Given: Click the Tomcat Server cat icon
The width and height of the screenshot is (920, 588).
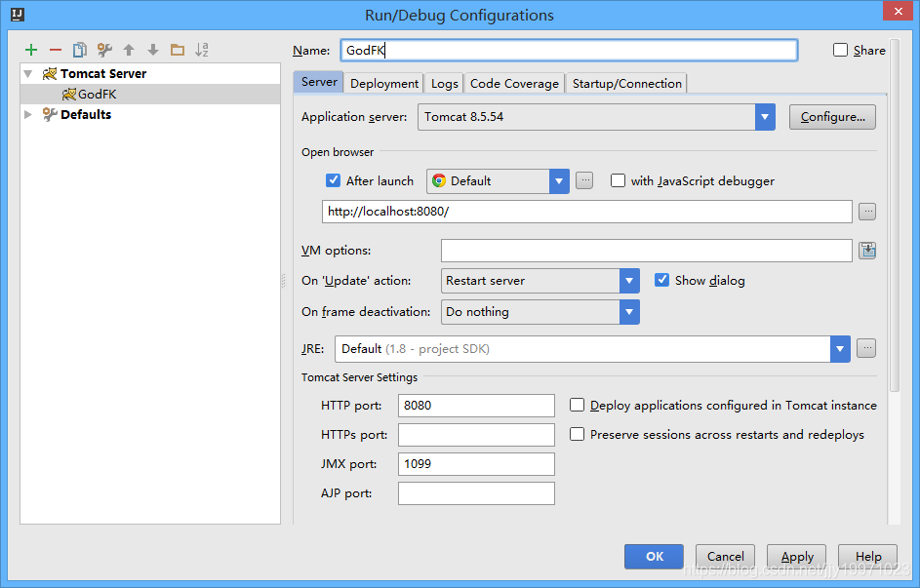Looking at the screenshot, I should tap(50, 74).
